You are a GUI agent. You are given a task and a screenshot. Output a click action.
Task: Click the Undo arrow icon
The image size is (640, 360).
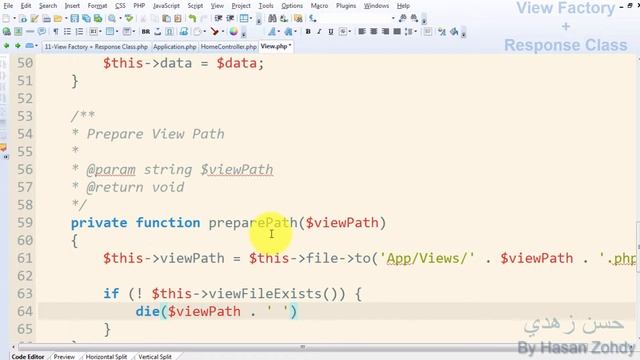[x=192, y=18]
